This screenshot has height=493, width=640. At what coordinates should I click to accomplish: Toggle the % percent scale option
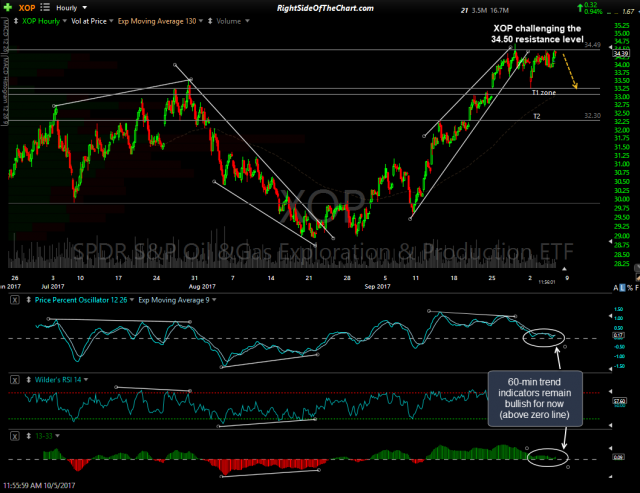click(x=630, y=288)
